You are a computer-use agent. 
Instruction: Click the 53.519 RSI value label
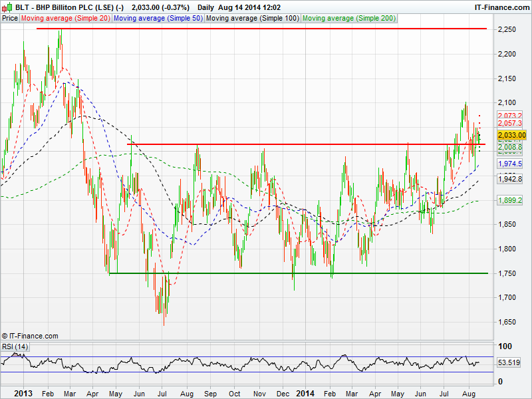pos(510,362)
